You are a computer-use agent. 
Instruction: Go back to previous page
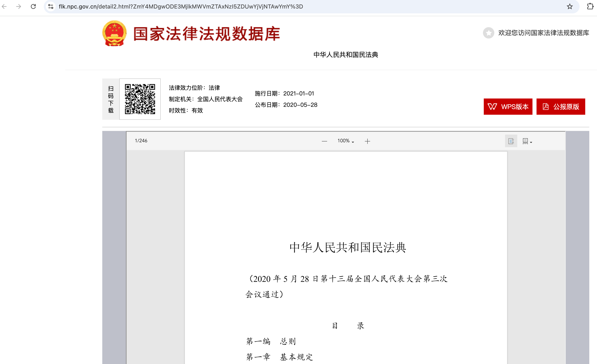[4, 6]
